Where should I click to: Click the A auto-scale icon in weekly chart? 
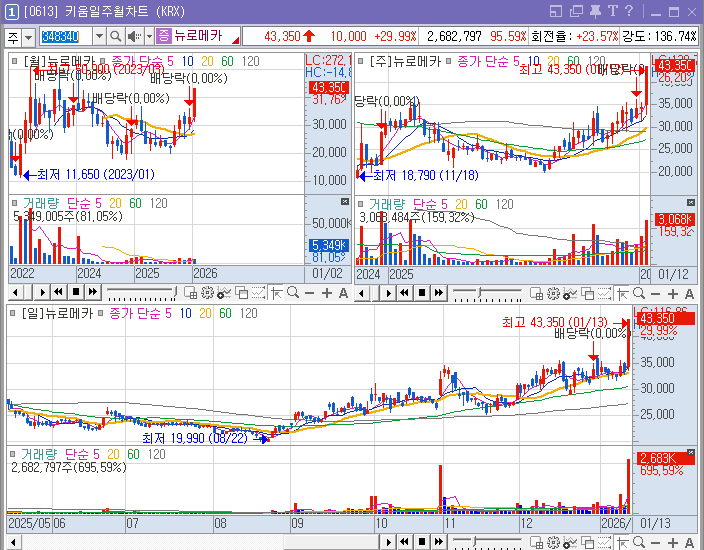click(x=690, y=294)
